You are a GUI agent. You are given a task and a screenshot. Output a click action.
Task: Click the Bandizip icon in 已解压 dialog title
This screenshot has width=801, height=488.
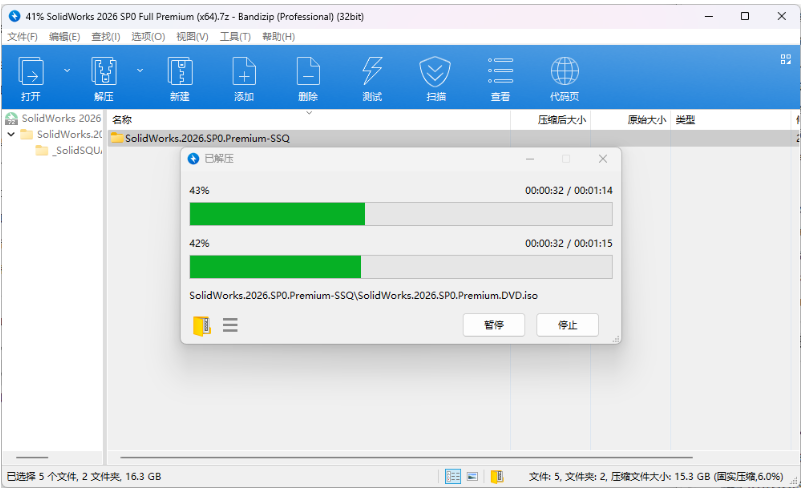[193, 159]
